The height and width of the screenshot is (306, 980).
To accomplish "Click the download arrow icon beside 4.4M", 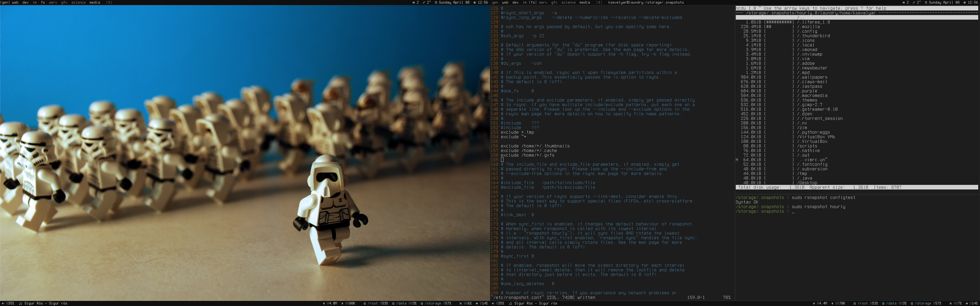I will pyautogui.click(x=814, y=303).
